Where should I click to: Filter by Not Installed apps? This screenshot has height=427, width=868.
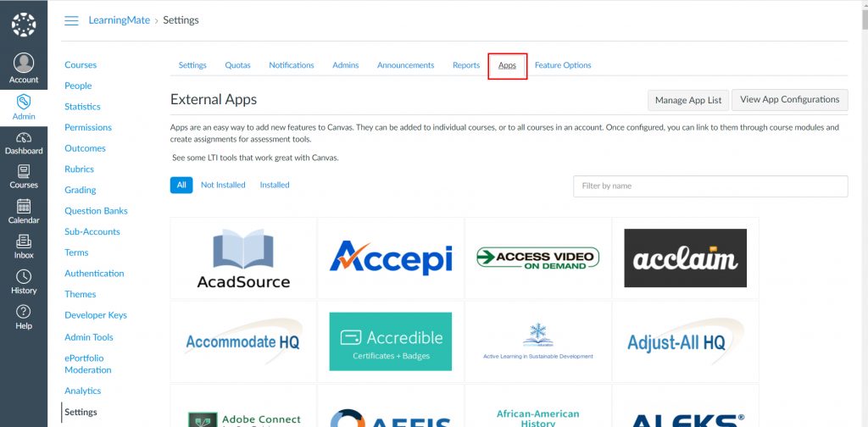pyautogui.click(x=223, y=186)
